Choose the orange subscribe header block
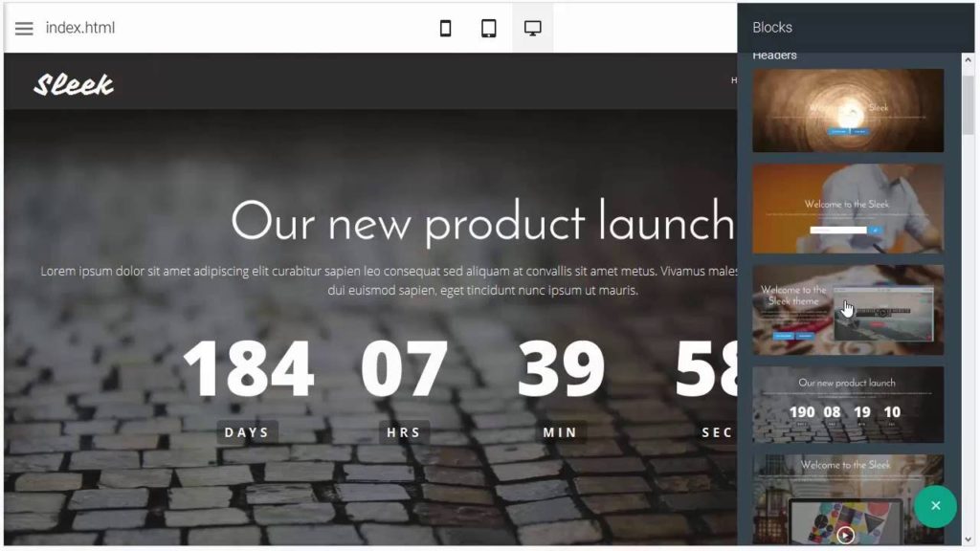The width and height of the screenshot is (980, 551). [848, 209]
